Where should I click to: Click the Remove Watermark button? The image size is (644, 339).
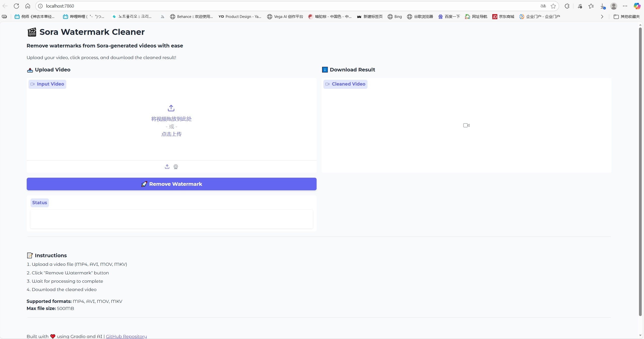(171, 184)
